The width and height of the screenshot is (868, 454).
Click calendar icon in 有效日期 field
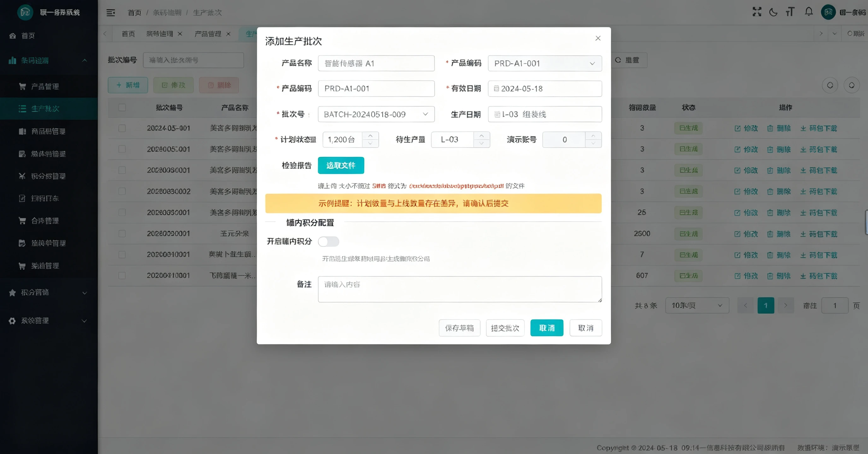(x=496, y=89)
